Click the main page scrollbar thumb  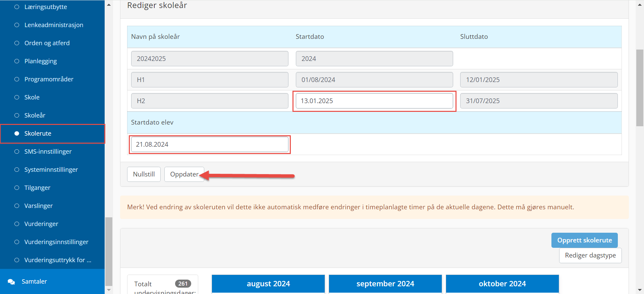pos(640,88)
